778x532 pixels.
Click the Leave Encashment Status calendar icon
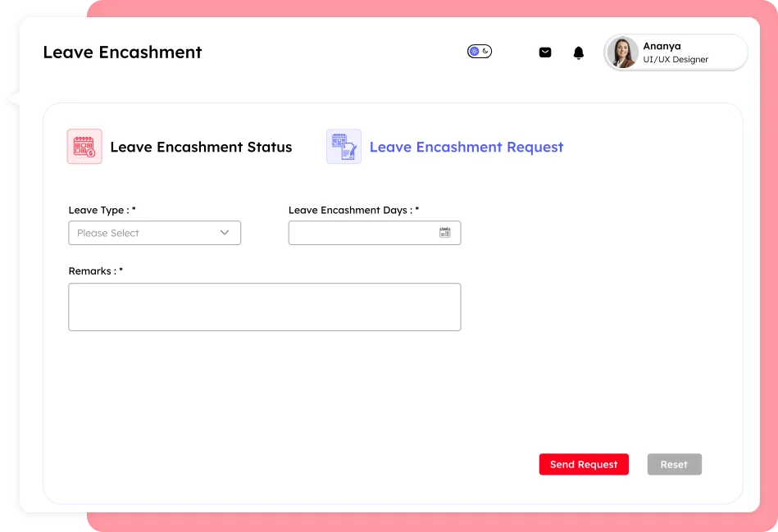[84, 147]
